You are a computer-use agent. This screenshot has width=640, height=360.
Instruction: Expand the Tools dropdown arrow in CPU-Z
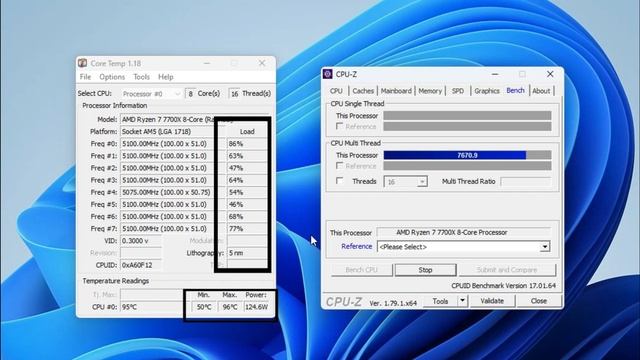pyautogui.click(x=462, y=301)
